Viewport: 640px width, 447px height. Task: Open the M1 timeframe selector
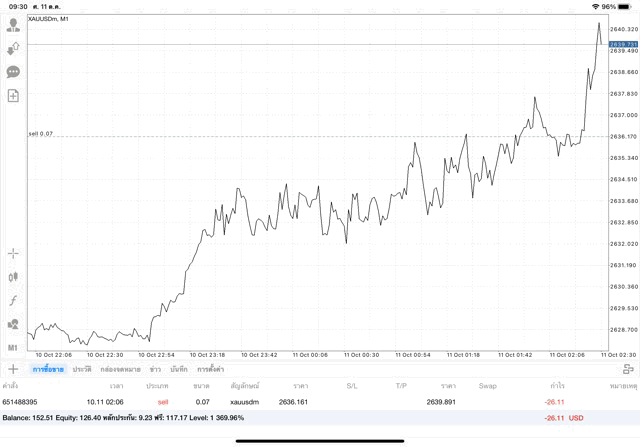tap(13, 347)
